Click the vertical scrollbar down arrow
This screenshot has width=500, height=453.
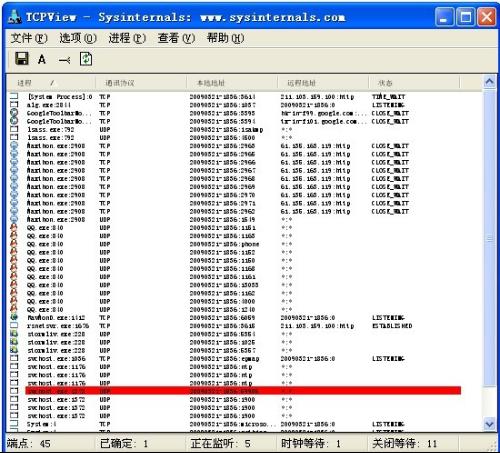click(x=489, y=424)
